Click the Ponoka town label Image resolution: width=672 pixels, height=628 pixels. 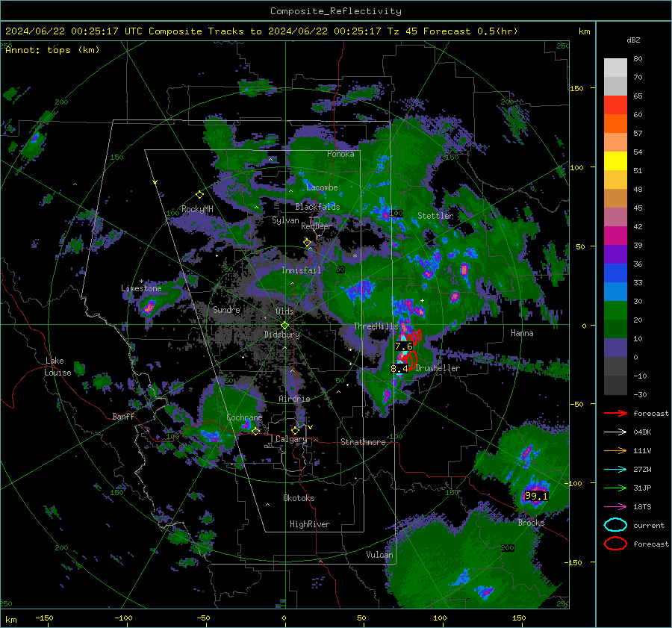click(340, 154)
